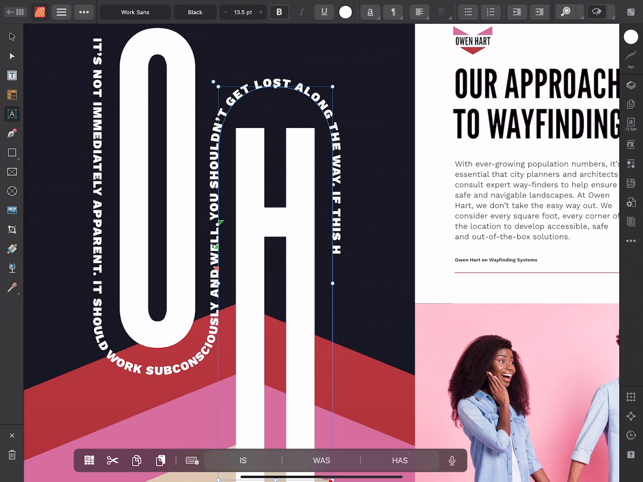643x482 pixels.
Task: Activate the Vector Crop tool
Action: [12, 230]
